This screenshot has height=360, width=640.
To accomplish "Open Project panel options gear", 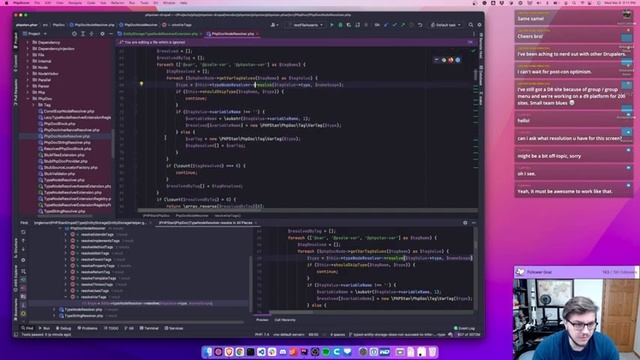I will click(102, 34).
